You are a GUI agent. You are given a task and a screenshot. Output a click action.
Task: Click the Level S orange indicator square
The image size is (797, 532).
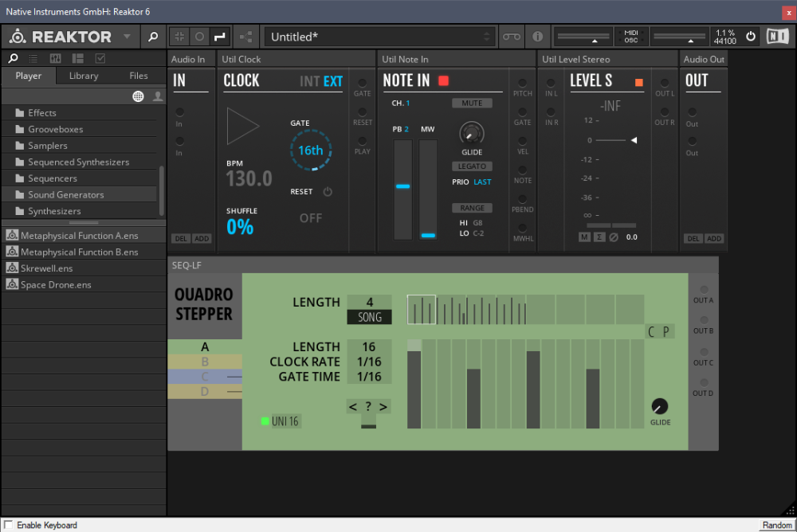coord(639,82)
